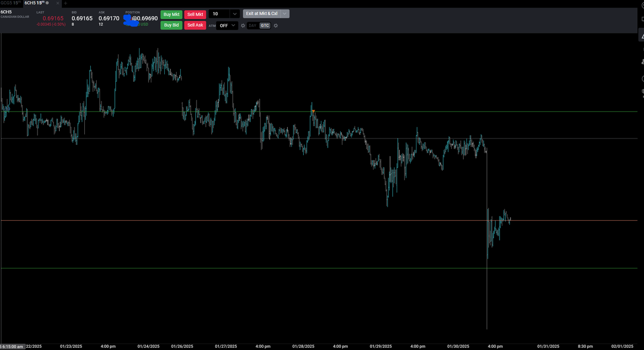This screenshot has height=350, width=644.
Task: Add a new chart tab with plus
Action: pos(65,3)
